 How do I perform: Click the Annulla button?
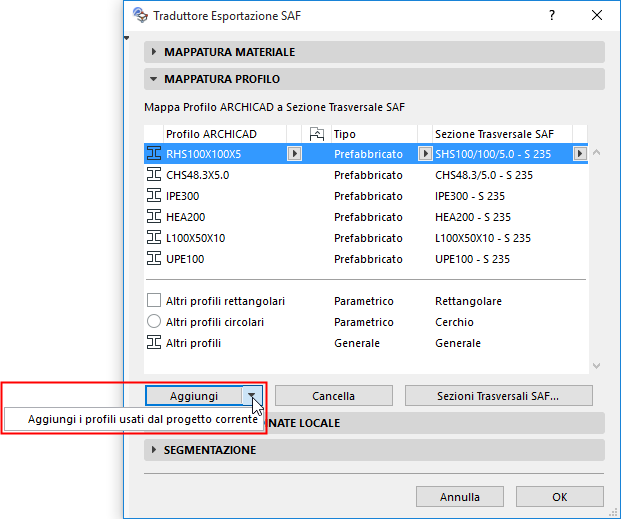pos(460,497)
